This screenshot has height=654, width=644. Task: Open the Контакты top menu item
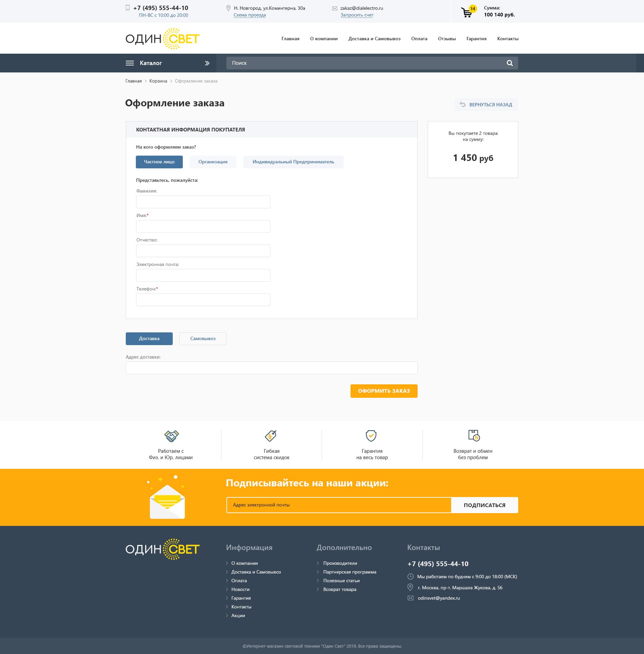pyautogui.click(x=507, y=39)
